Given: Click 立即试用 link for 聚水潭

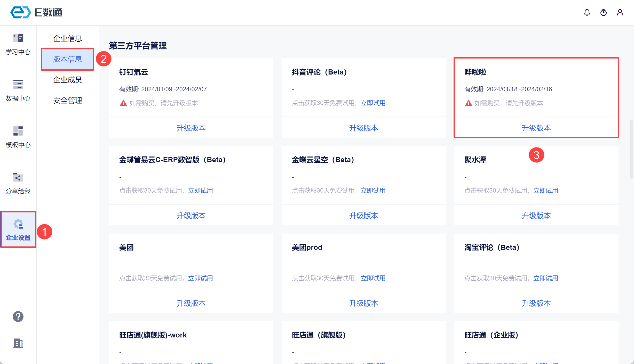Looking at the screenshot, I should tap(546, 191).
